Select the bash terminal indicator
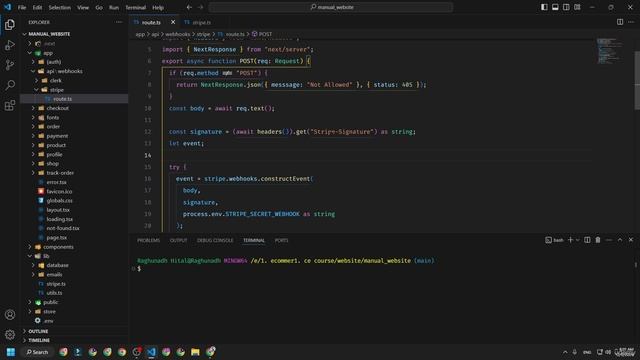Viewport: 640px width, 360px height. (554, 240)
